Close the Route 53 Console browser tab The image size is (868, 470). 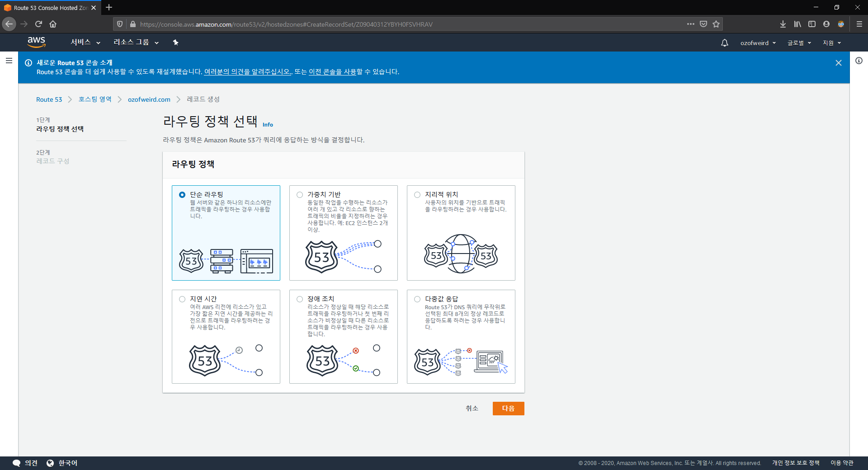coord(94,8)
